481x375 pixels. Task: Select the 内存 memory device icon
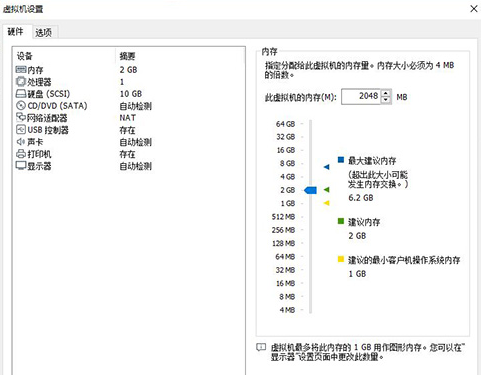(21, 70)
